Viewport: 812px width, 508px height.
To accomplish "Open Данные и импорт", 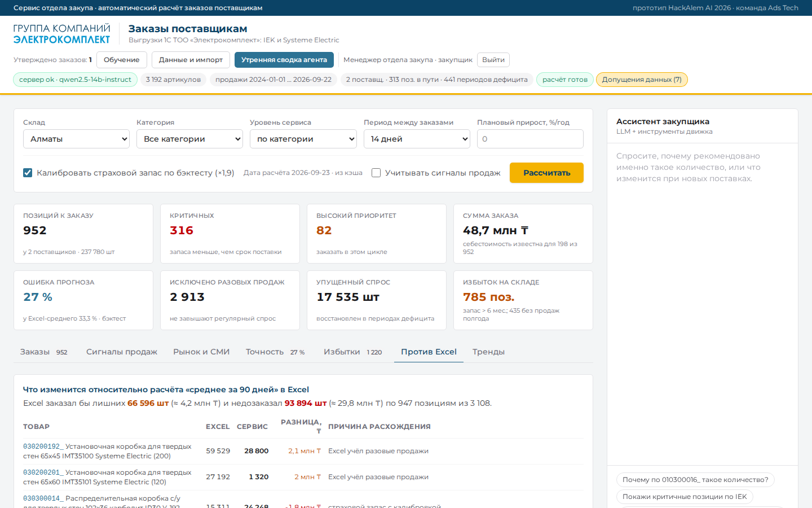I will click(x=191, y=60).
